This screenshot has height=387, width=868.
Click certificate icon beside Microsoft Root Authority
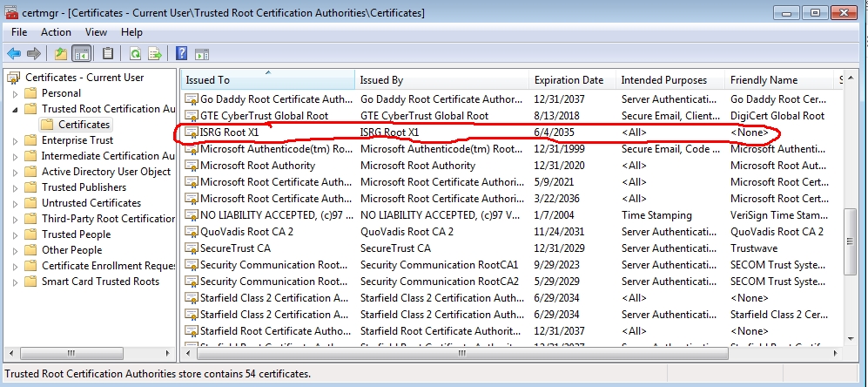click(192, 166)
